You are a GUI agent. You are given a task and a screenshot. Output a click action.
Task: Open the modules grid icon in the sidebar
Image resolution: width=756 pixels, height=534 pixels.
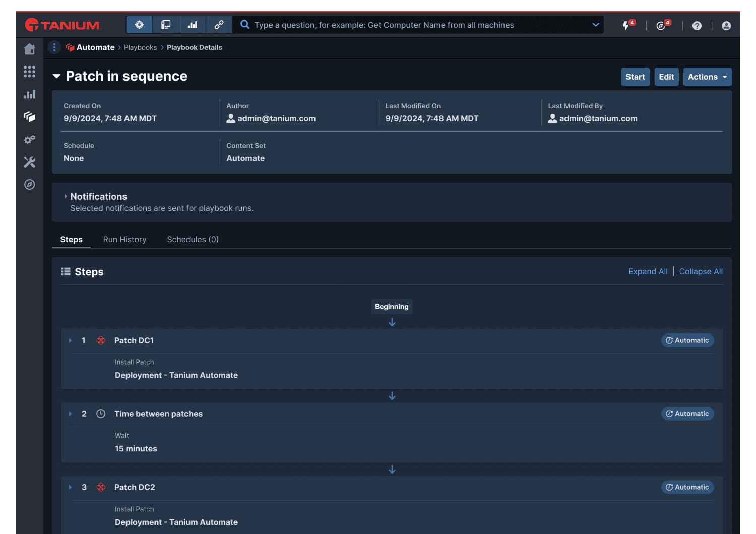click(x=30, y=72)
